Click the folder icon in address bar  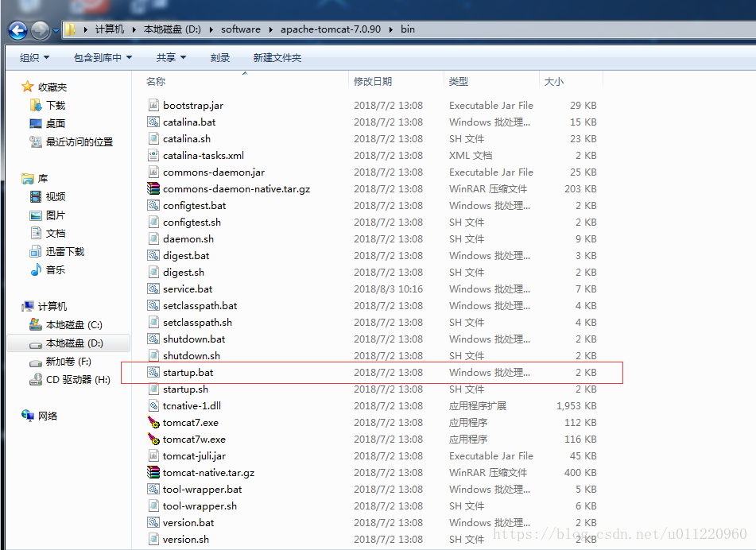70,29
